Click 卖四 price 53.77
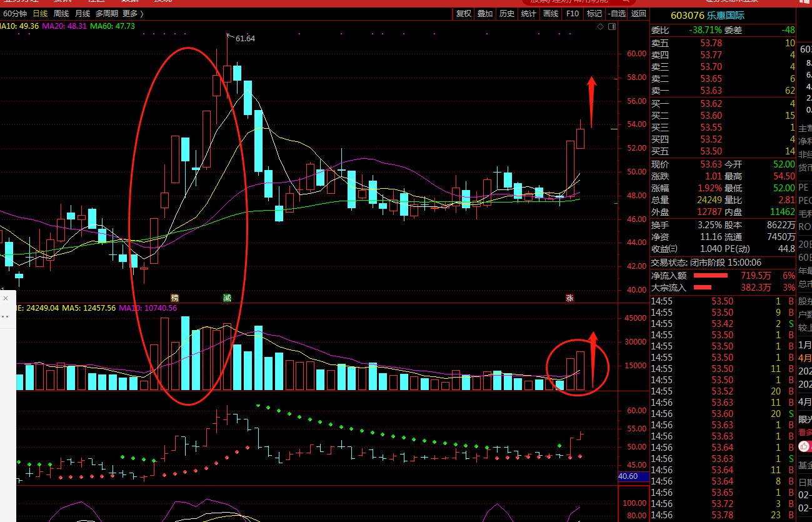 coord(711,55)
